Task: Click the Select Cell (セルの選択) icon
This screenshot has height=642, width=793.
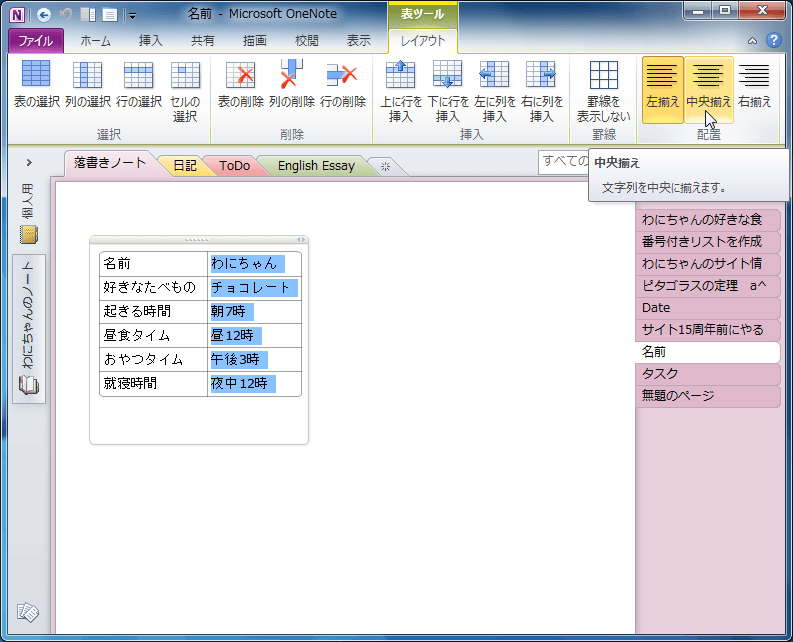Action: [185, 91]
